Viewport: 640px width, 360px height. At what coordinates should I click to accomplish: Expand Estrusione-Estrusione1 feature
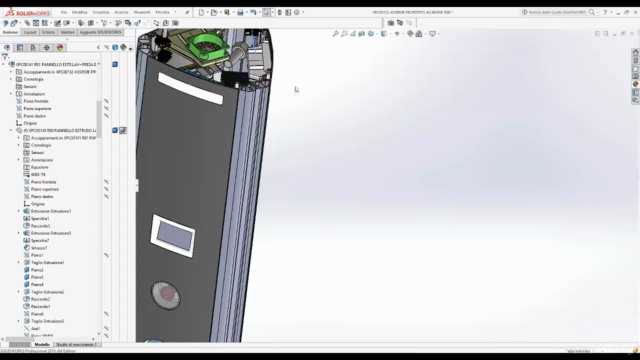pos(18,211)
